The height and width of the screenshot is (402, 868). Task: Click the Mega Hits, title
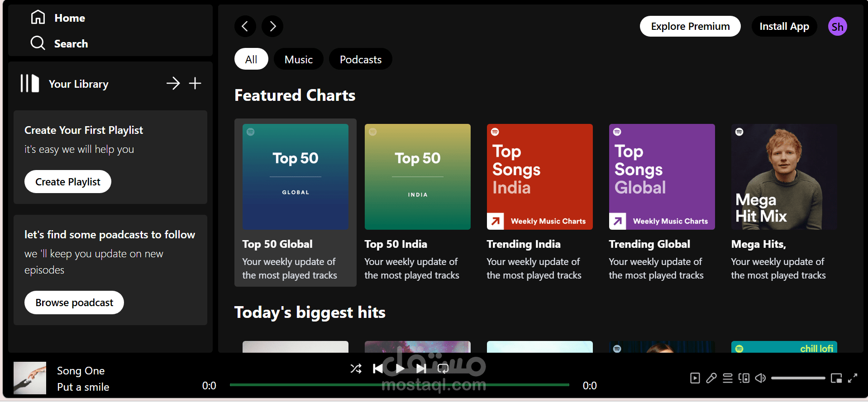click(758, 244)
